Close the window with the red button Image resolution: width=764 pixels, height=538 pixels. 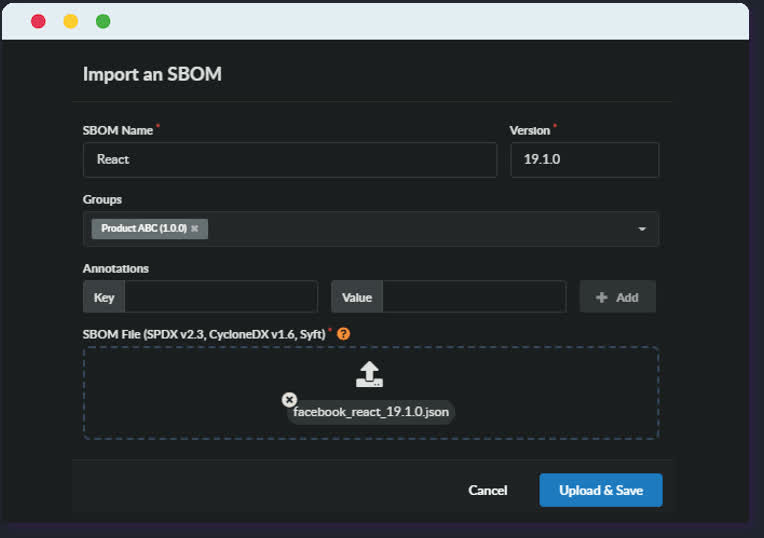pos(38,21)
